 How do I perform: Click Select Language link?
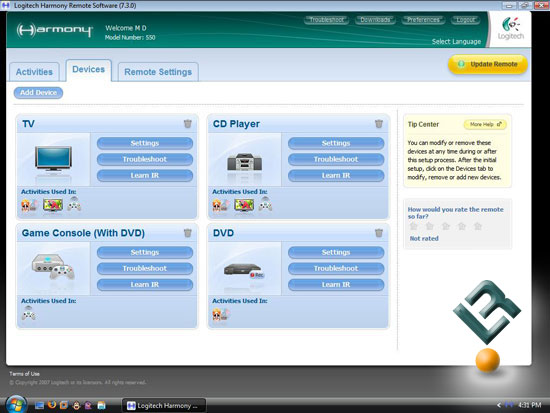tap(456, 41)
